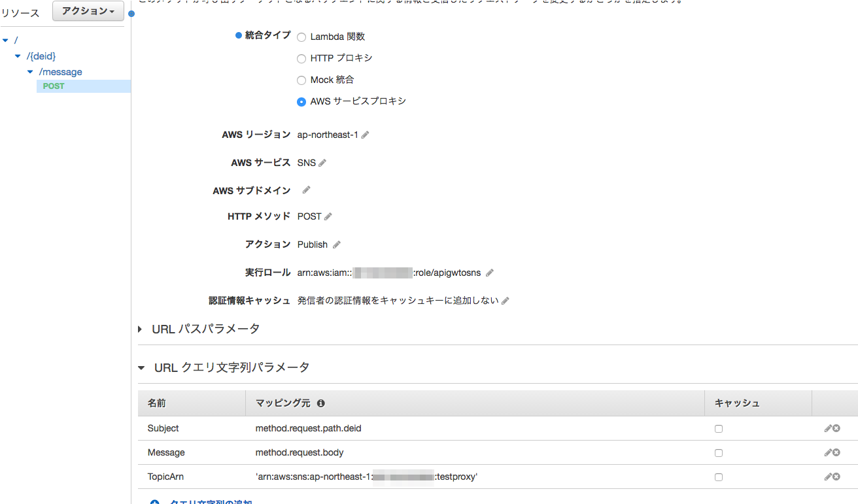Edit HTTP method POST pencil icon
The width and height of the screenshot is (858, 504).
pos(328,216)
